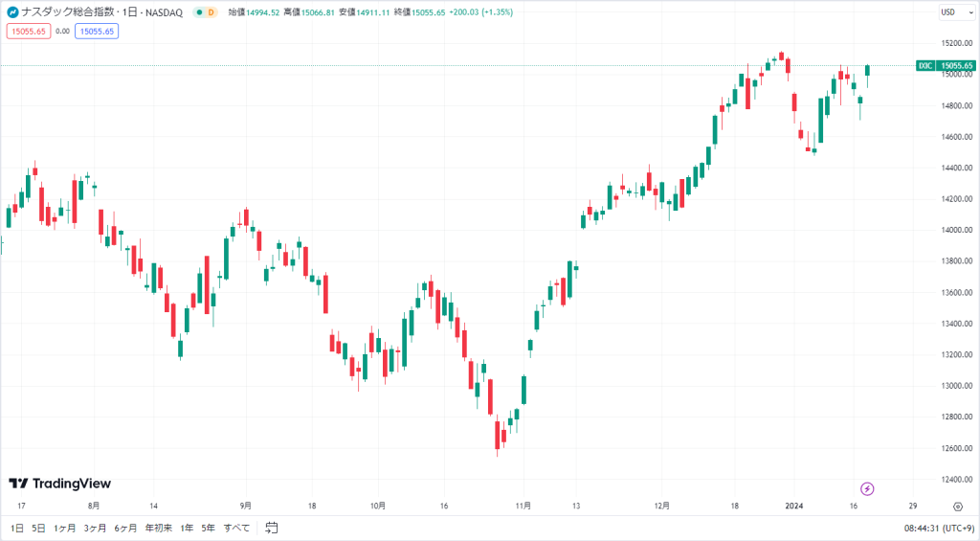Show すべて all data range
The height and width of the screenshot is (541, 980).
point(237,528)
